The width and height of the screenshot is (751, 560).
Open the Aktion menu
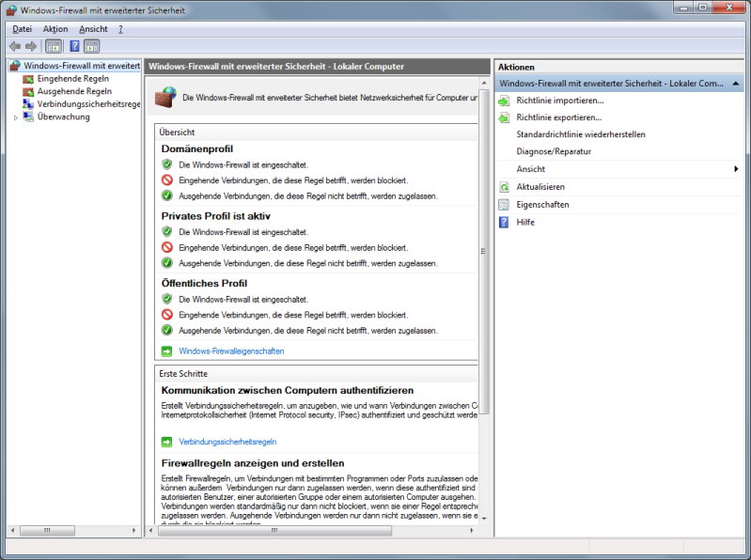pyautogui.click(x=55, y=29)
